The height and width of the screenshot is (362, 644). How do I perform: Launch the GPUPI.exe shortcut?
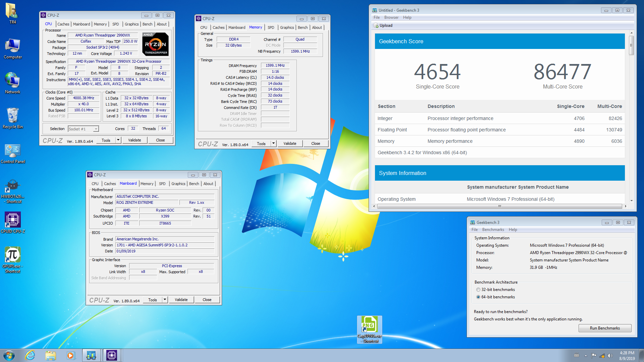pyautogui.click(x=12, y=260)
